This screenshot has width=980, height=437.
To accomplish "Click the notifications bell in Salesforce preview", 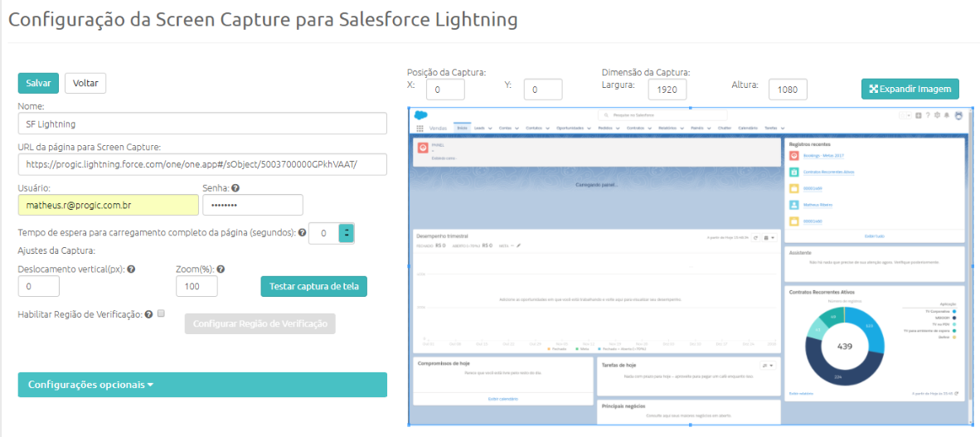I will point(947,115).
